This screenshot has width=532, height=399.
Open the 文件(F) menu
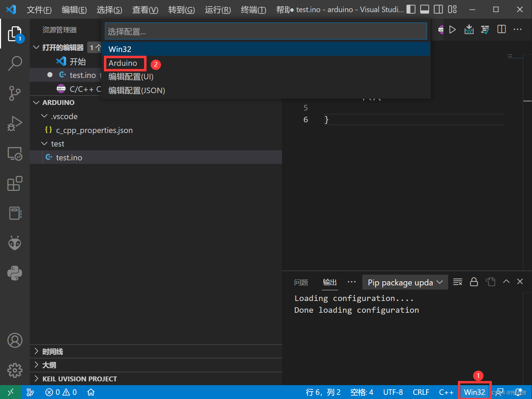pos(39,10)
